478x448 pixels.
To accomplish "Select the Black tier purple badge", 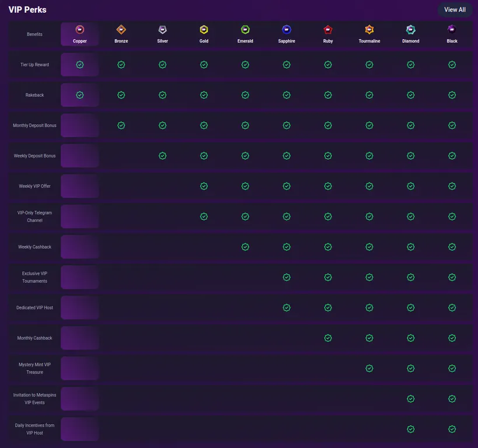I will click(452, 29).
